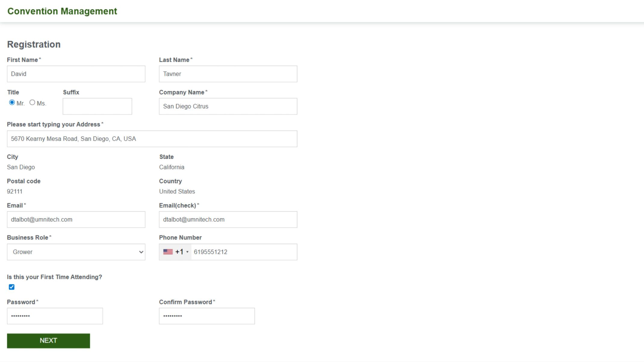The height and width of the screenshot is (362, 644).
Task: Click the country value 'United States'
Action: coord(177,192)
